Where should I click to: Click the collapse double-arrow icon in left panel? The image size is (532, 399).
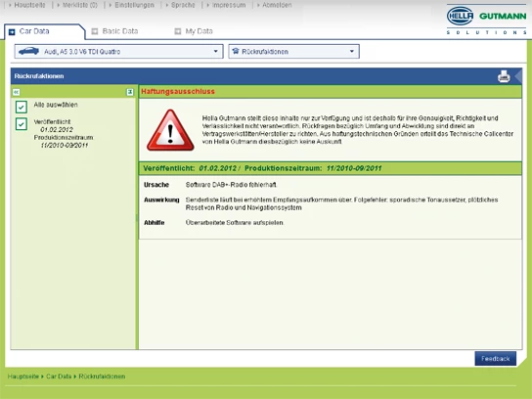(16, 92)
